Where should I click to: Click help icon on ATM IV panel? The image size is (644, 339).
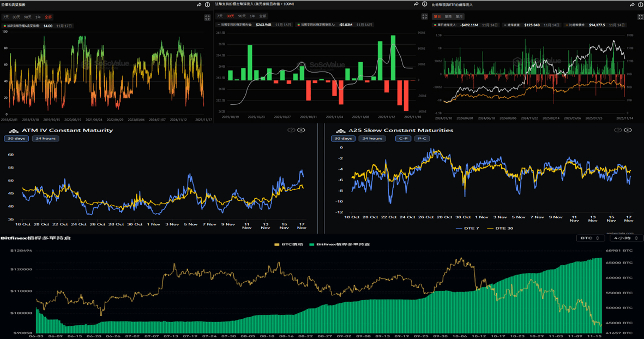291,130
